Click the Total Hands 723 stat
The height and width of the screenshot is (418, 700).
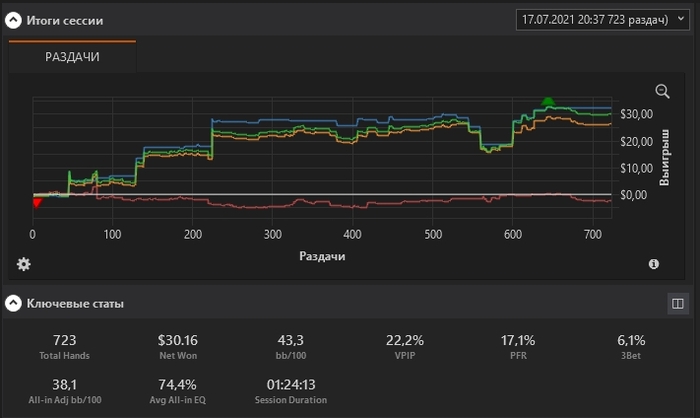tap(64, 347)
